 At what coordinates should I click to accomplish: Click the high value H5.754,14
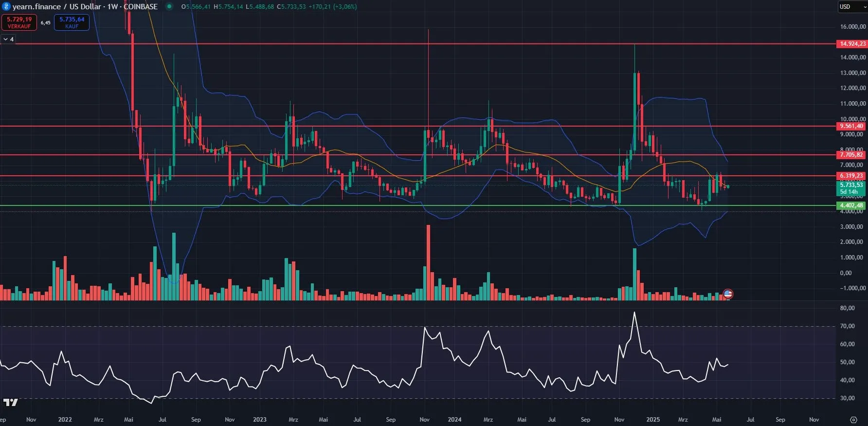(x=228, y=7)
